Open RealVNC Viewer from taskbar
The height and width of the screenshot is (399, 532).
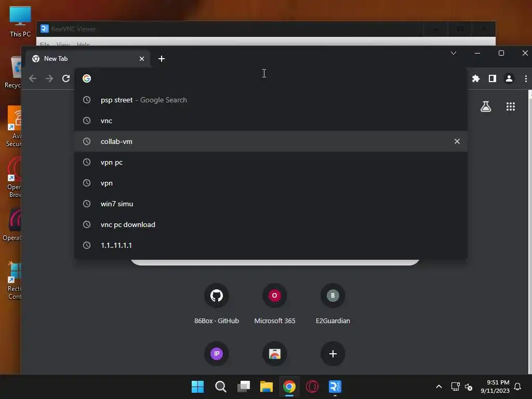coord(335,387)
